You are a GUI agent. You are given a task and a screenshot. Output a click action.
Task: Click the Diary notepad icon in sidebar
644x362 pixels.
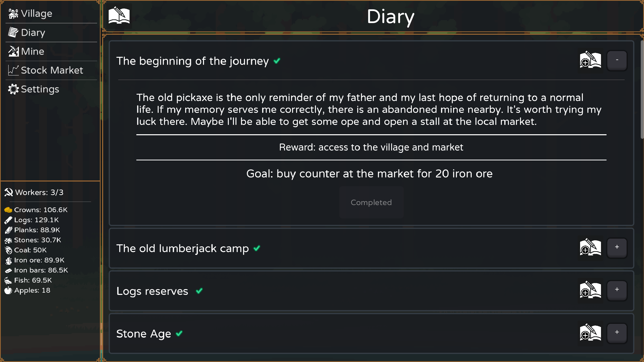[13, 32]
